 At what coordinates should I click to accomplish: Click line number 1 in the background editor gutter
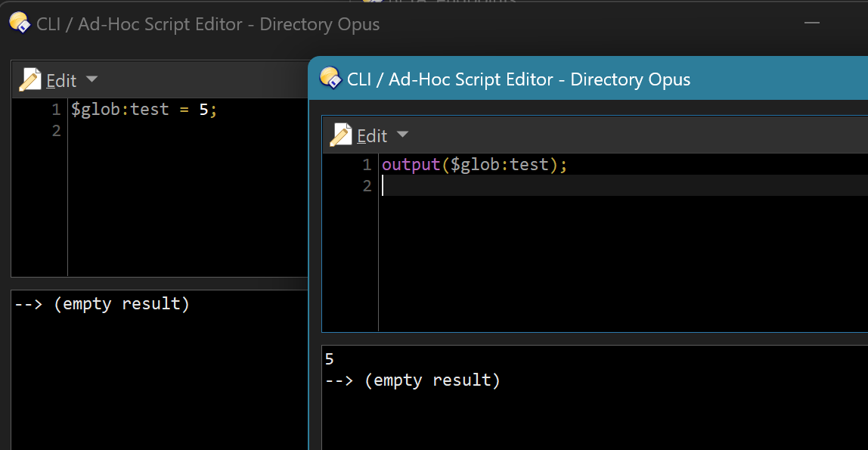[x=55, y=110]
